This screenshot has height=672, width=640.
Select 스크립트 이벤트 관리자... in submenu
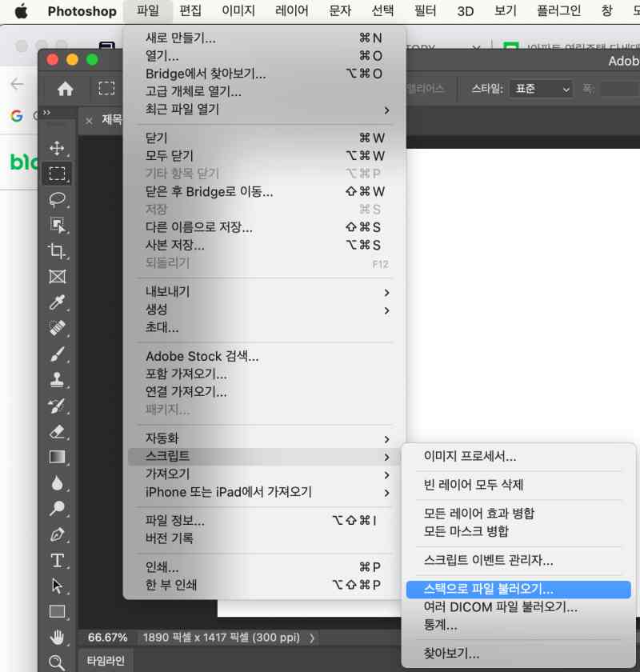518,560
